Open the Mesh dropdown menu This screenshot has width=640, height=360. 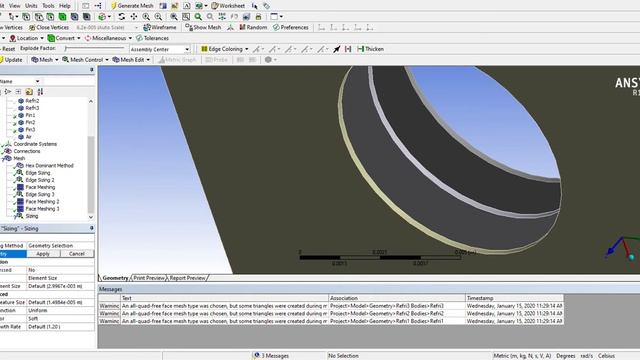45,60
